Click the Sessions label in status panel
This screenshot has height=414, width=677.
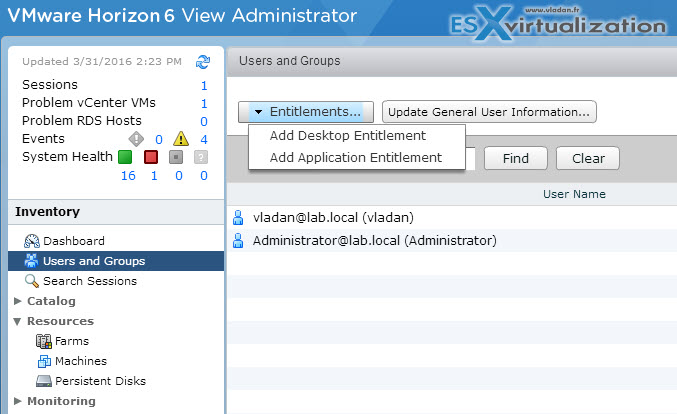(x=50, y=85)
